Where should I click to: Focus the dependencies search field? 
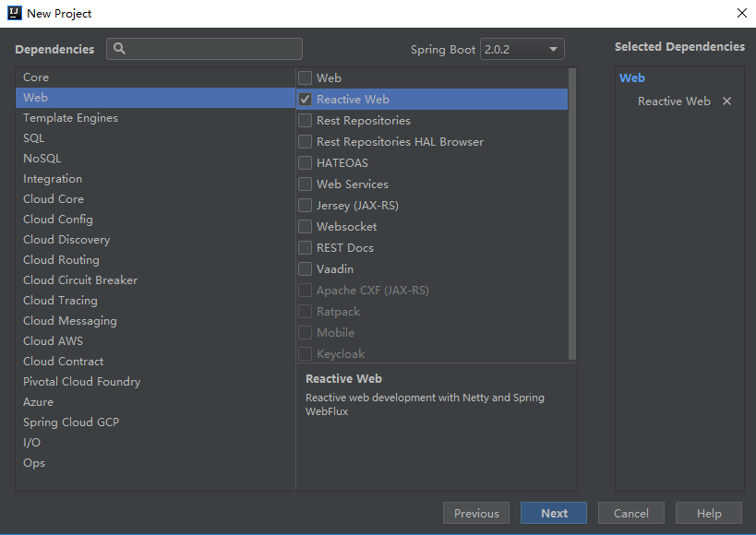click(204, 49)
